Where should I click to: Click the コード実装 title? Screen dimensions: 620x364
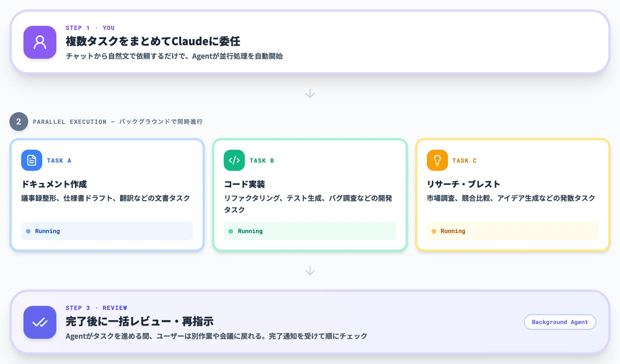point(245,184)
